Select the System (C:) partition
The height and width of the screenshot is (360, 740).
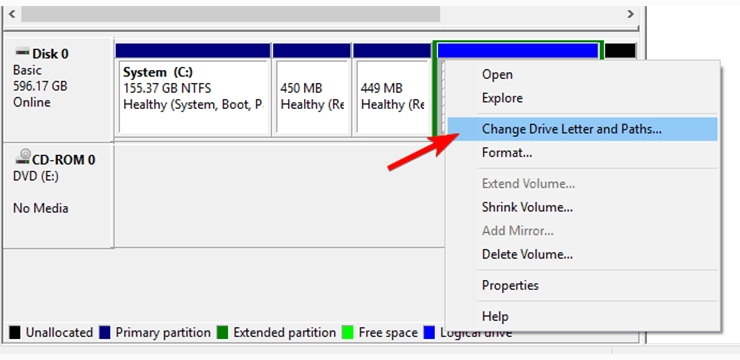point(193,90)
